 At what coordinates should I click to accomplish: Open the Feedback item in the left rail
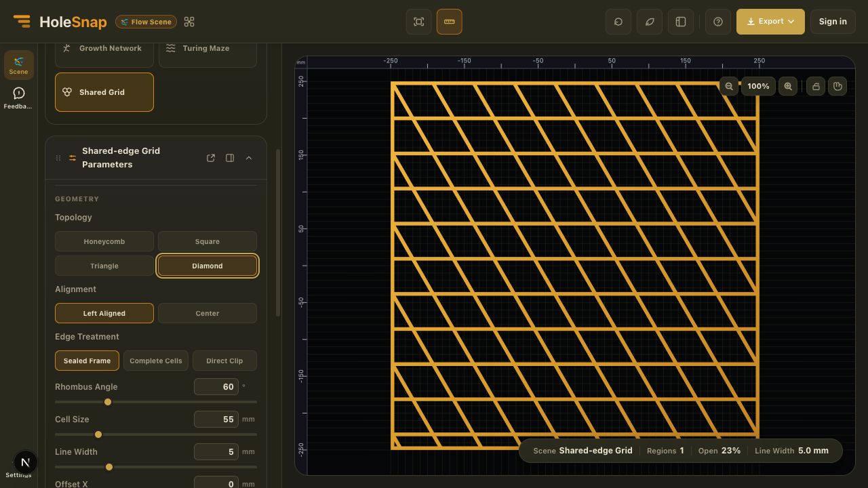coord(18,98)
